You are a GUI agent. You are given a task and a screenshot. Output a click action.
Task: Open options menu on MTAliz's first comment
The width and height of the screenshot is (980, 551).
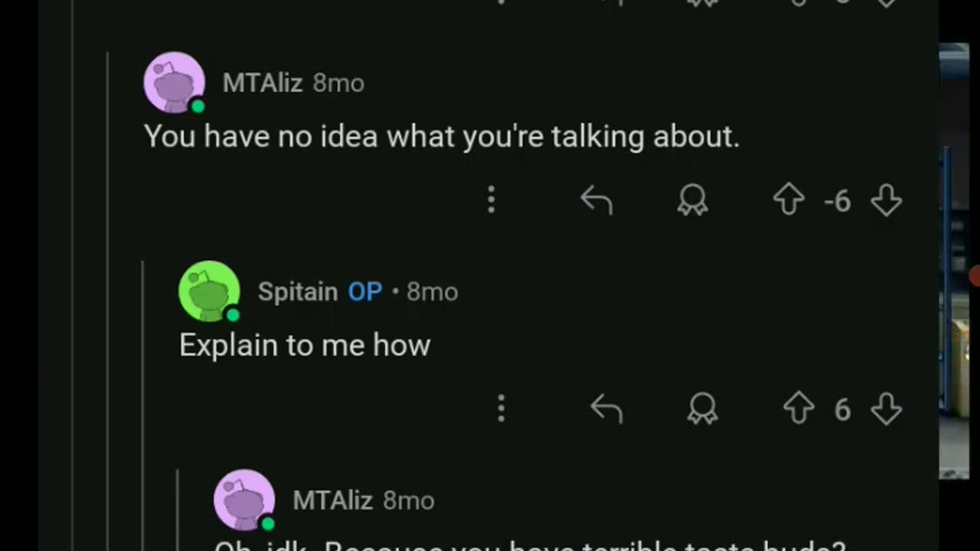492,201
